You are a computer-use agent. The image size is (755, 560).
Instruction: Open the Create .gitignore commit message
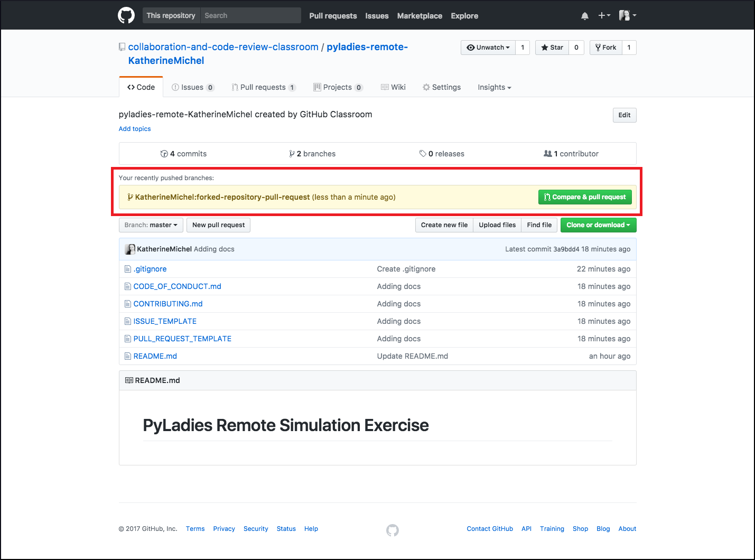[406, 269]
